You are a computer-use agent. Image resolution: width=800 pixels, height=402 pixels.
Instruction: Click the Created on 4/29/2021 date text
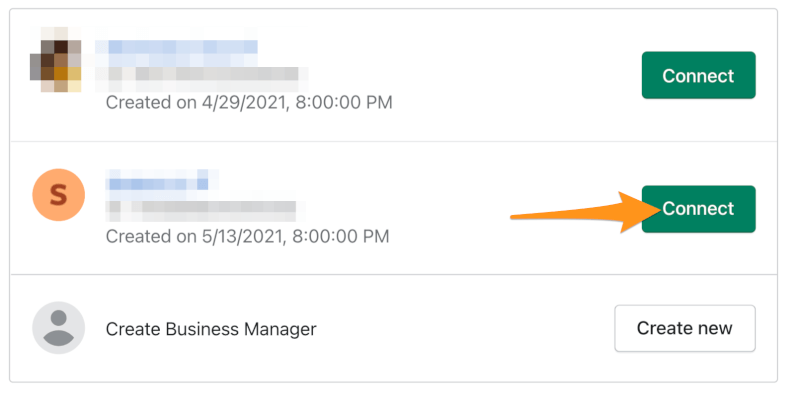point(249,103)
